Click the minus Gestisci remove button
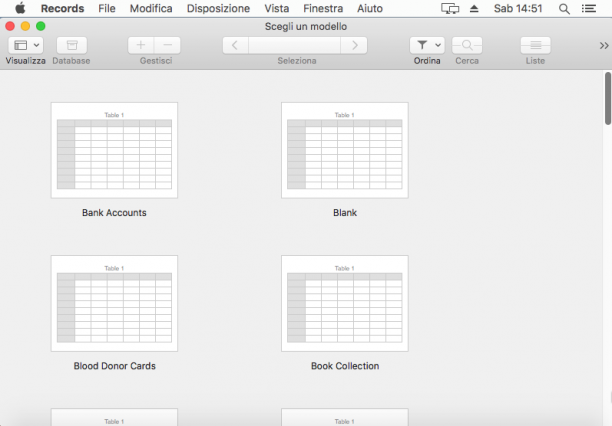 pos(167,45)
